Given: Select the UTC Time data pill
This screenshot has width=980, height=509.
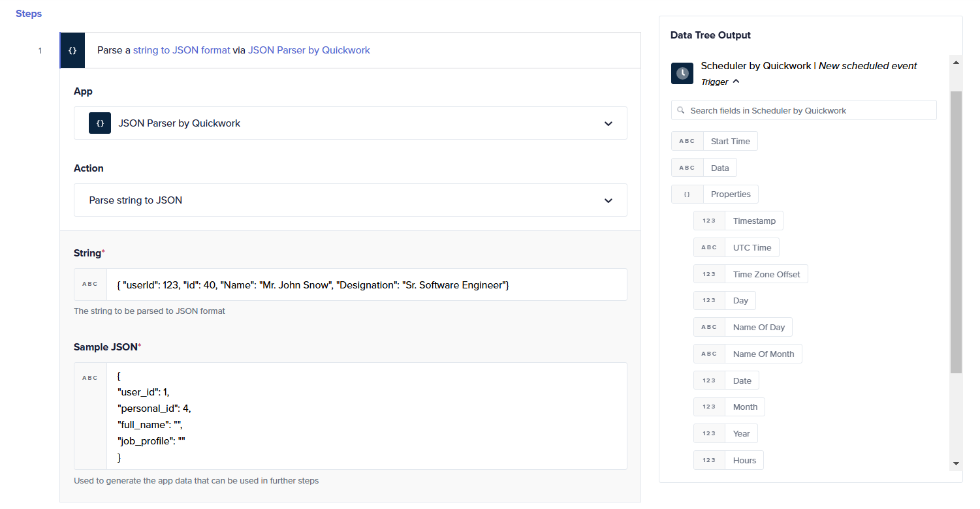Looking at the screenshot, I should (x=751, y=247).
